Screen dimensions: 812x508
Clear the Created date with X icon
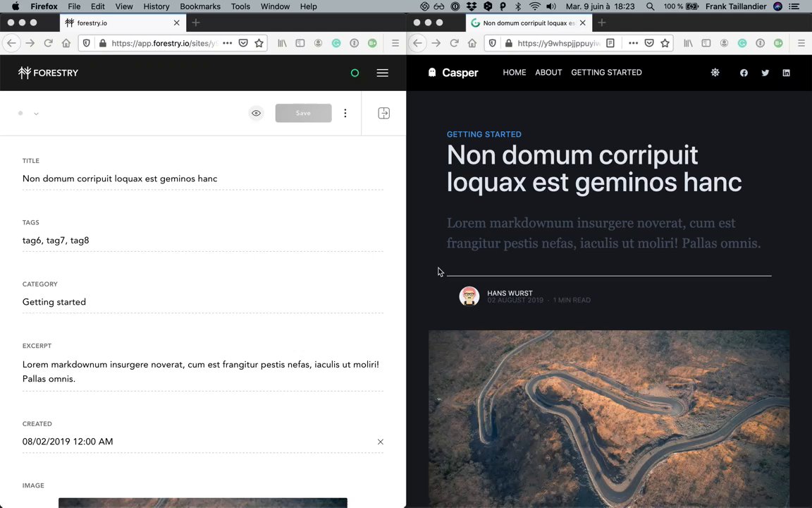point(381,442)
